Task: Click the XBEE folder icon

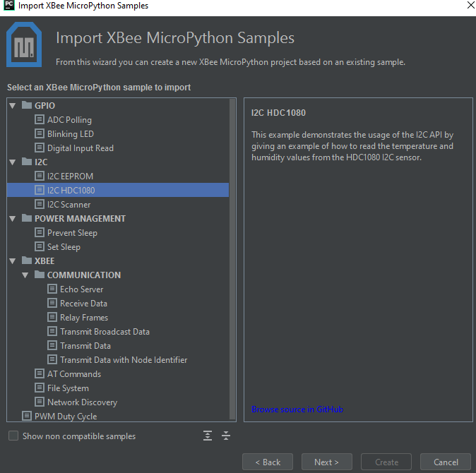Action: coord(27,261)
